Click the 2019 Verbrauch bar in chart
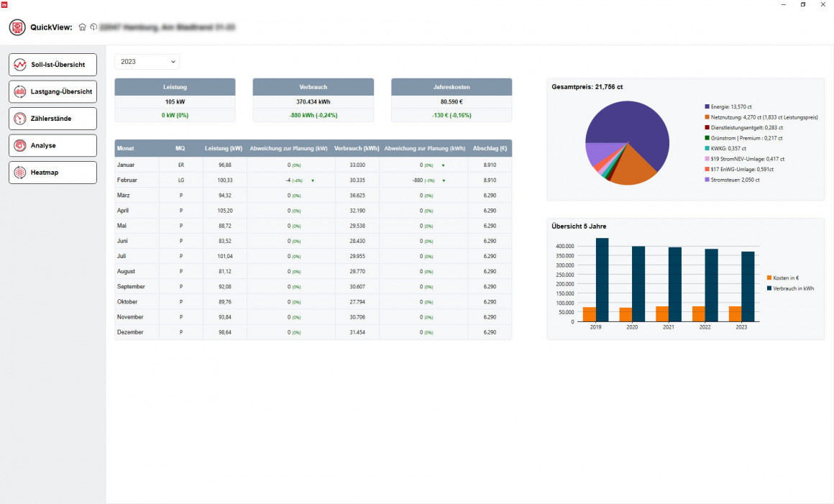Screen dimensions: 834x504 [602, 280]
